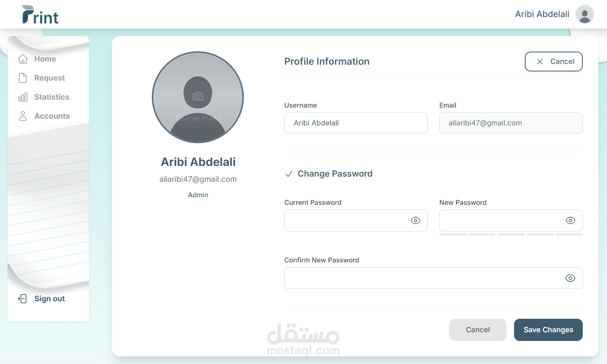Show the Current Password via eye icon
Screen dimensions: 607x364
[416, 220]
